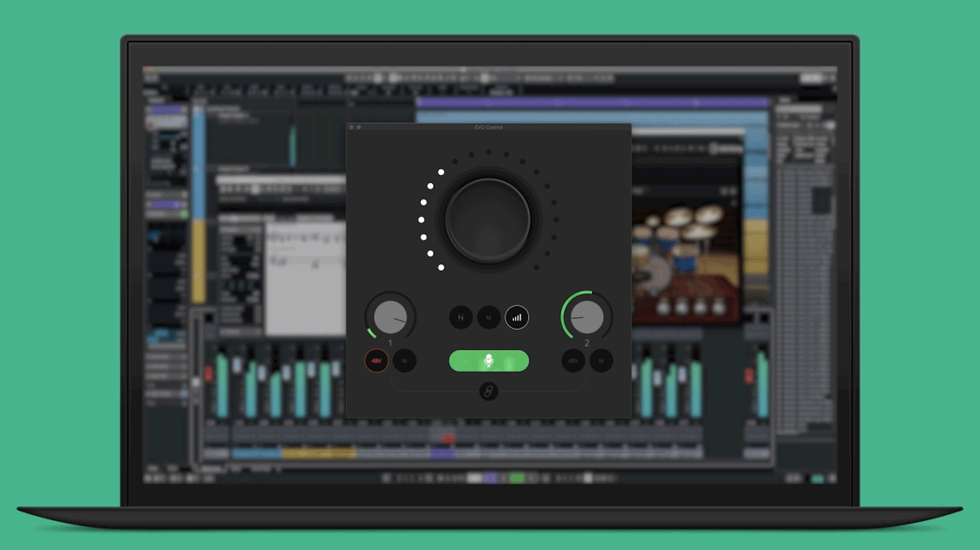Toggle the center output mute M button
The height and width of the screenshot is (550, 980).
click(x=489, y=317)
